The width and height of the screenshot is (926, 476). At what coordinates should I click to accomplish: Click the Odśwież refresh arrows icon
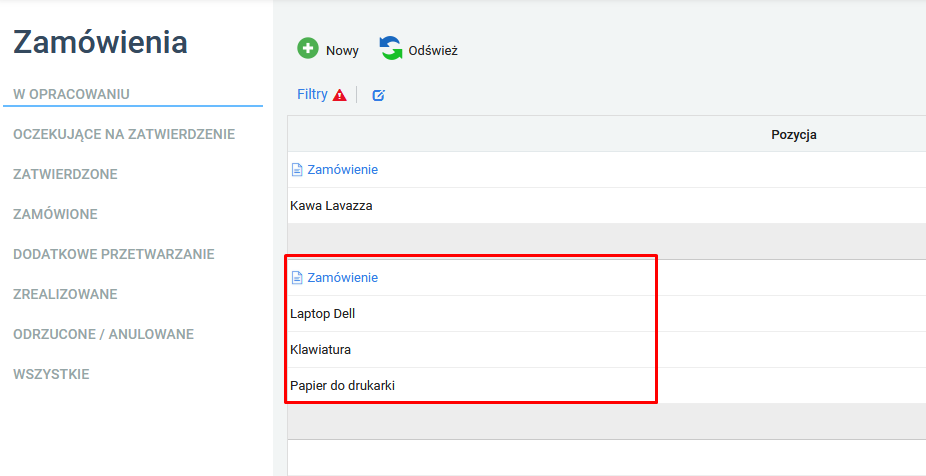pyautogui.click(x=390, y=48)
